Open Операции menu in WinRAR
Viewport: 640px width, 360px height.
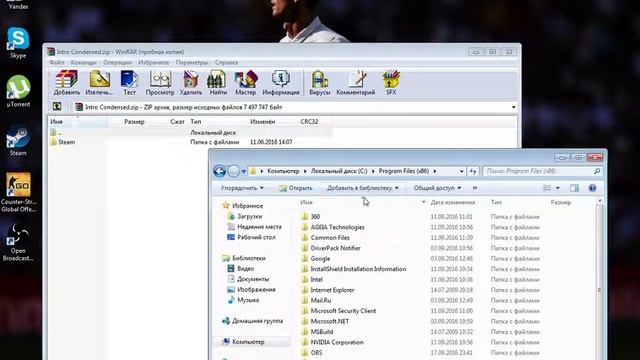[117, 62]
